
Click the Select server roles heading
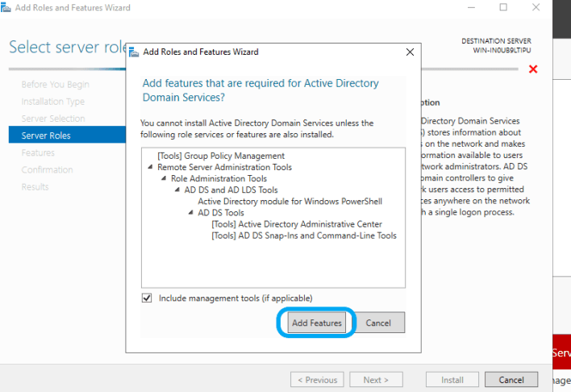click(68, 48)
